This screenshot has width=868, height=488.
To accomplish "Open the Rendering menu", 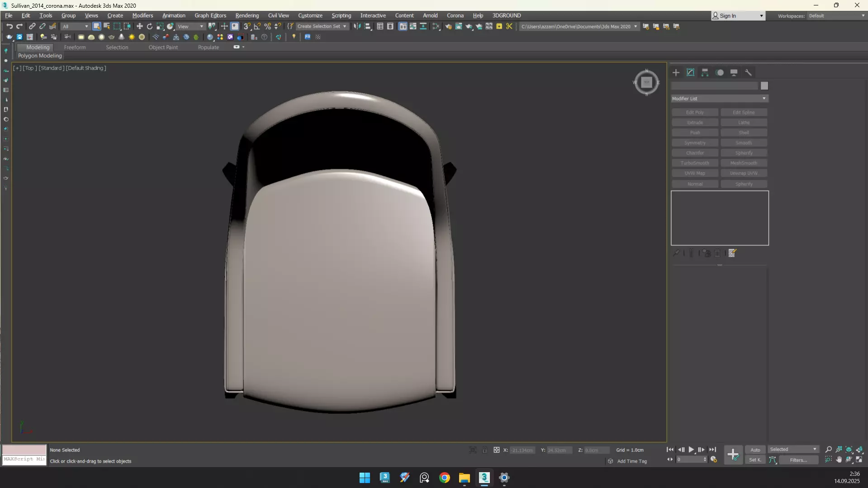I will (x=247, y=15).
